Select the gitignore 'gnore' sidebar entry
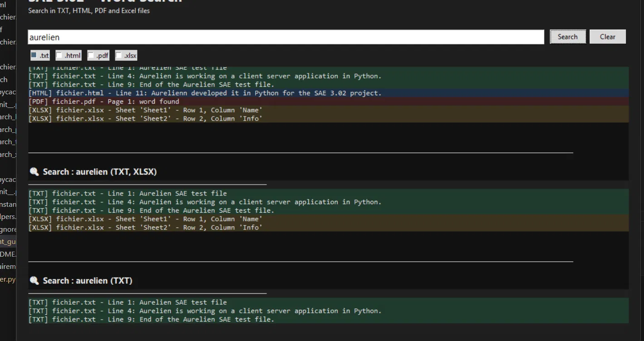 pyautogui.click(x=8, y=229)
